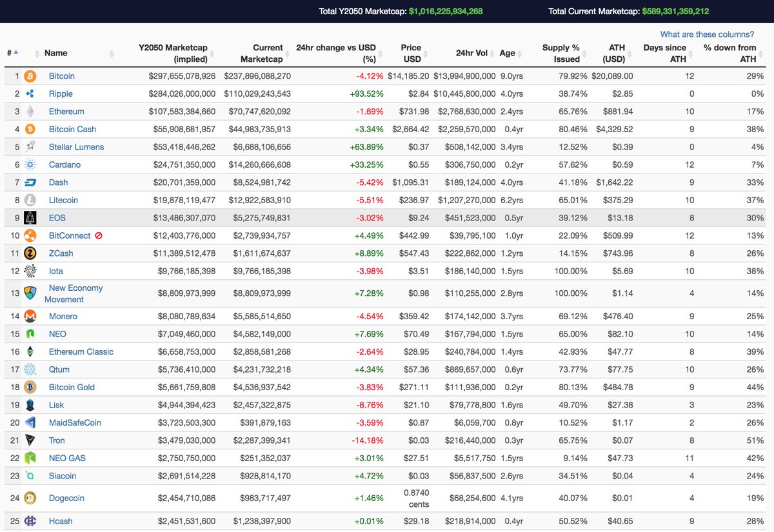Click the Dogecoin logo icon

[x=30, y=498]
